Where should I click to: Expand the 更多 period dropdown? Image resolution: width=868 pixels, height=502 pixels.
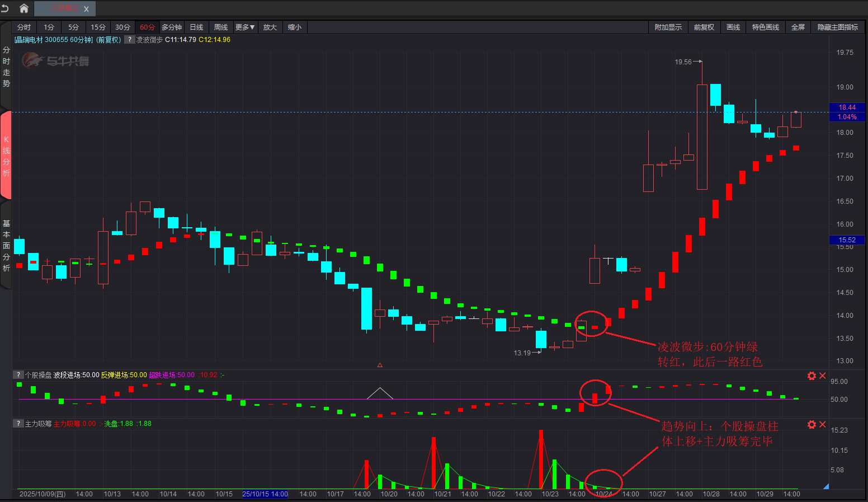click(x=245, y=27)
